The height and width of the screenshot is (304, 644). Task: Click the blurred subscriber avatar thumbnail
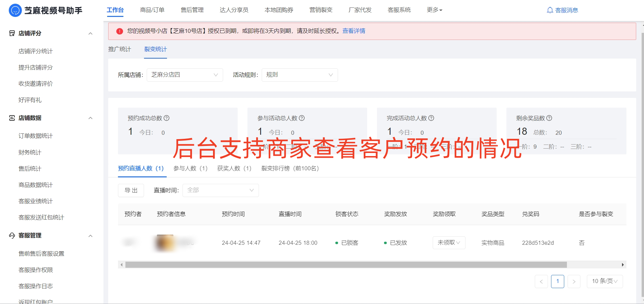pyautogui.click(x=165, y=243)
